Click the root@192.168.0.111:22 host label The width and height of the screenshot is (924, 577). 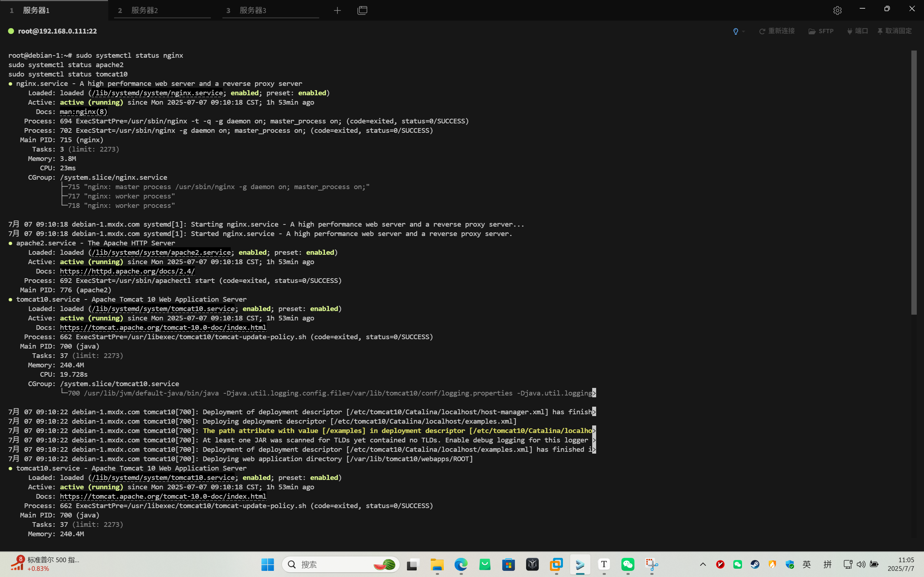point(57,31)
